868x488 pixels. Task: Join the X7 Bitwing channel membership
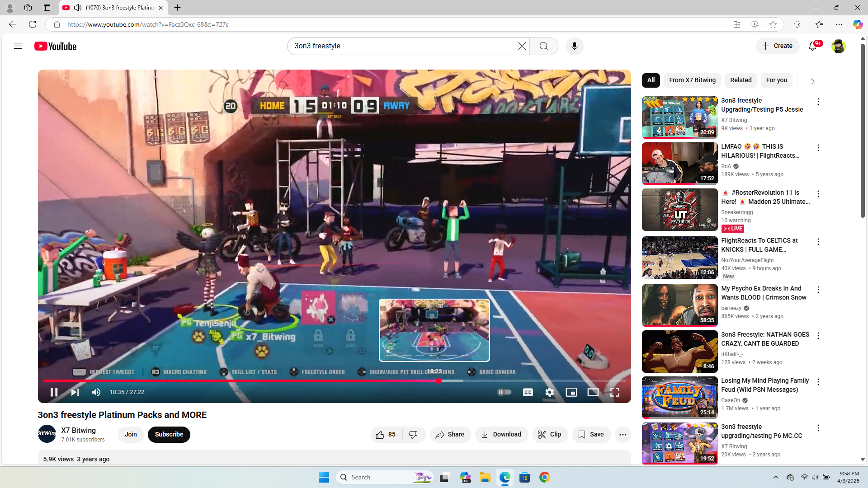tap(131, 435)
